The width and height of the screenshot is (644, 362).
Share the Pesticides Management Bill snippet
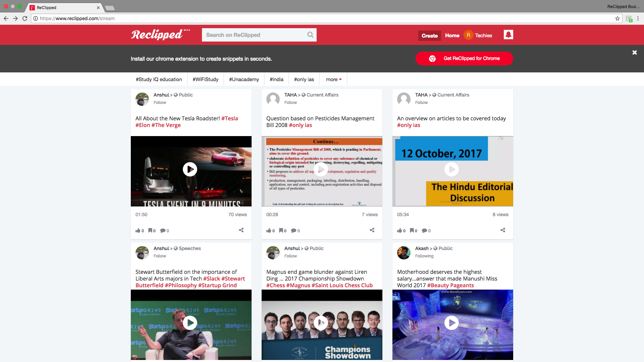point(372,230)
